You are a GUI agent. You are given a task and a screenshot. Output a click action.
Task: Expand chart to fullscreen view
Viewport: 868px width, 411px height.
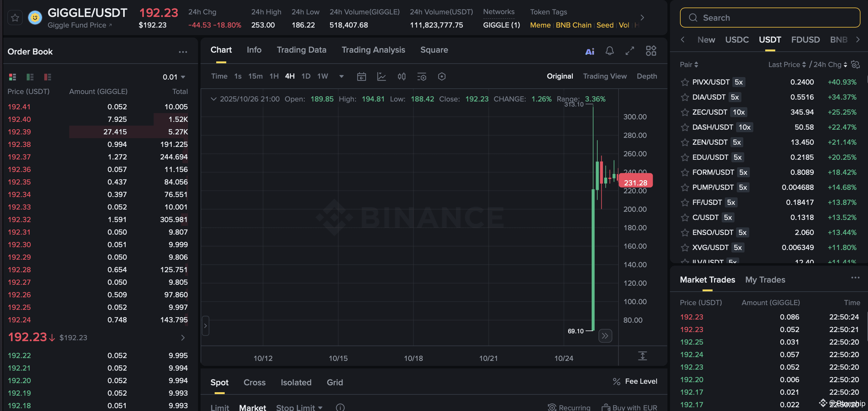(630, 51)
